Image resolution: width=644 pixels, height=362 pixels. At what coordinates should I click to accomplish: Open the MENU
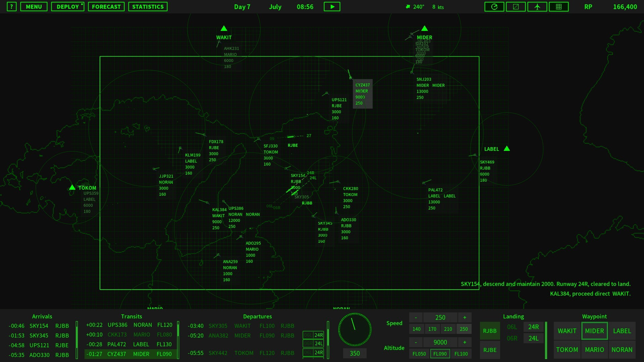(34, 7)
